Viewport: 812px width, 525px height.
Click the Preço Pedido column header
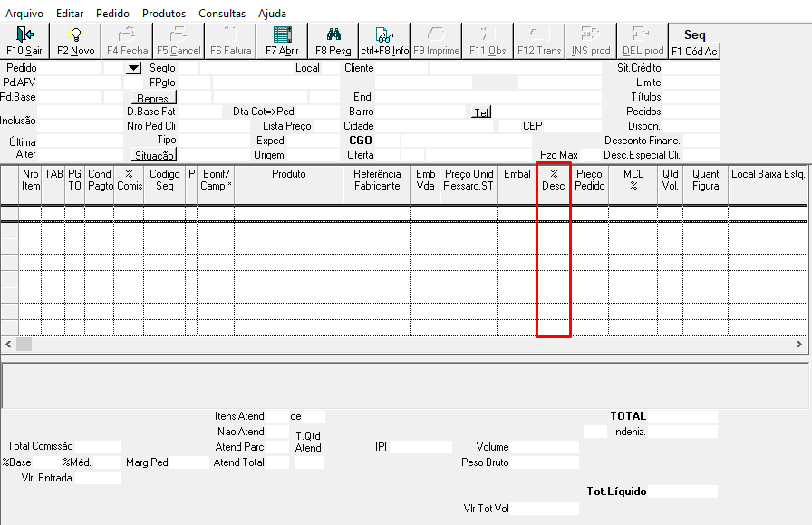(590, 185)
